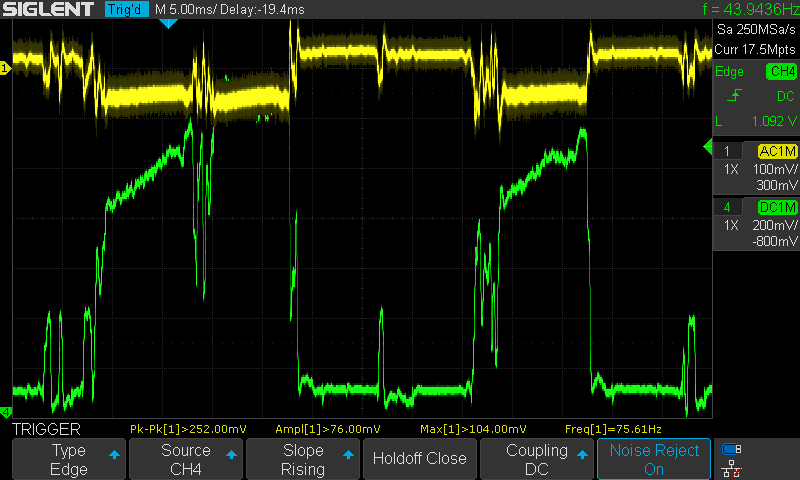Click the Trig'd status indicator

pyautogui.click(x=127, y=9)
